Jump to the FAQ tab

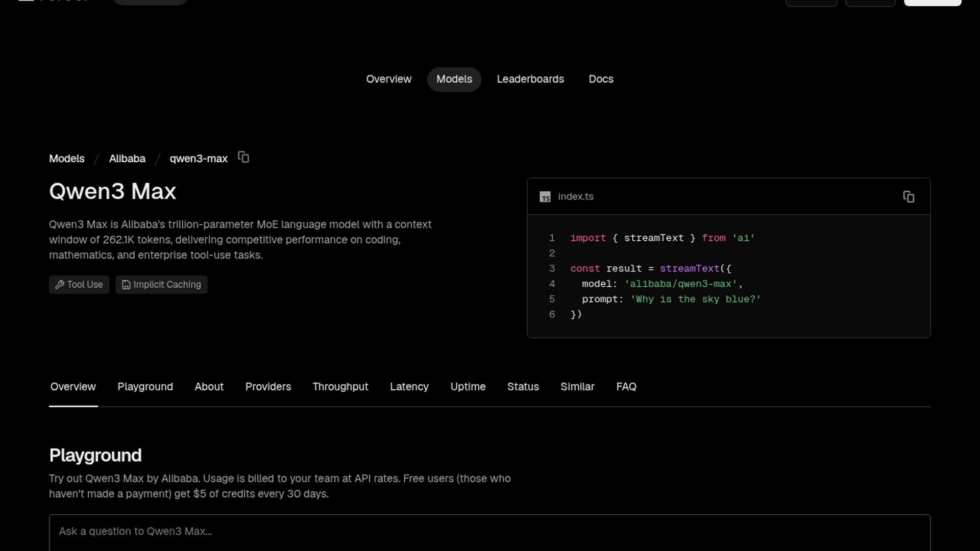[x=626, y=387]
